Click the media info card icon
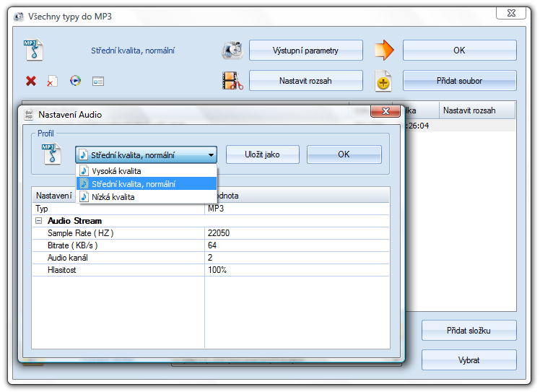 pyautogui.click(x=98, y=82)
